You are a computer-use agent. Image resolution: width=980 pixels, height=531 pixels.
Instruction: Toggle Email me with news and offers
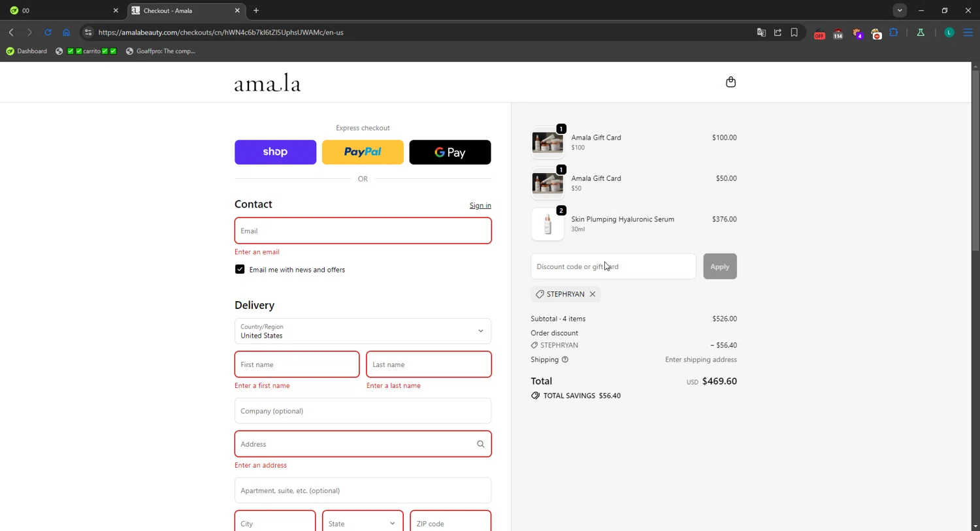point(240,269)
